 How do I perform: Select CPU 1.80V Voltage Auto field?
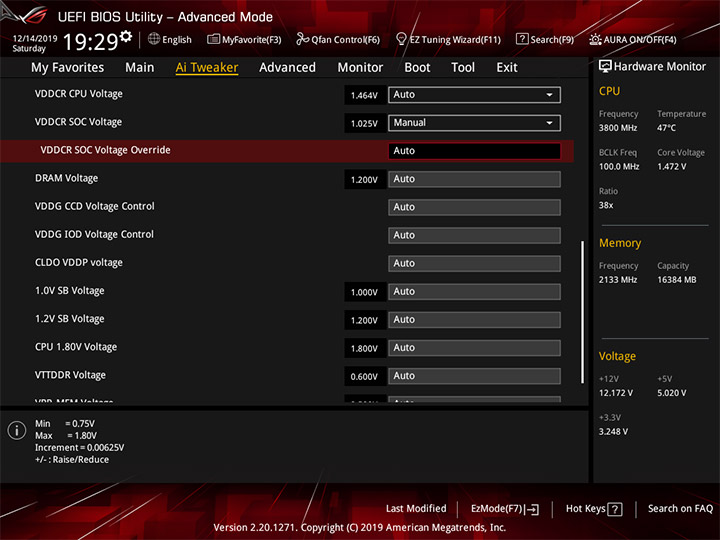point(474,348)
